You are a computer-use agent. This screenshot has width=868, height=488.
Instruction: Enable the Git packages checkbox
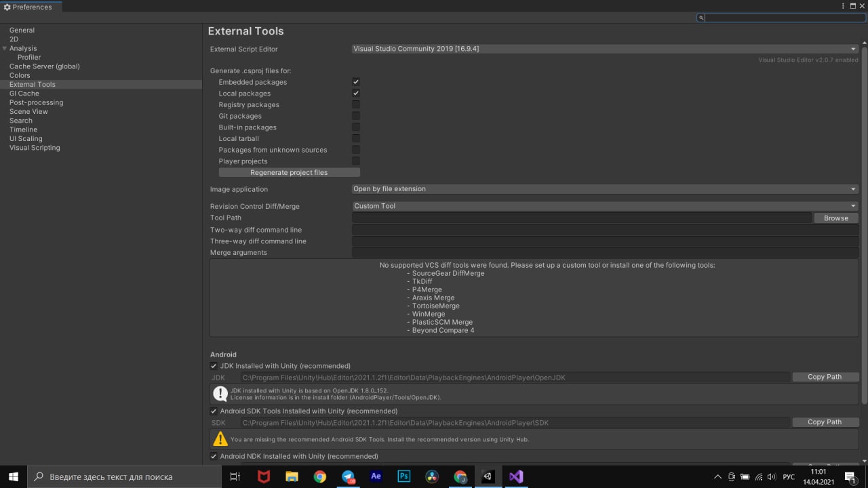coord(356,116)
